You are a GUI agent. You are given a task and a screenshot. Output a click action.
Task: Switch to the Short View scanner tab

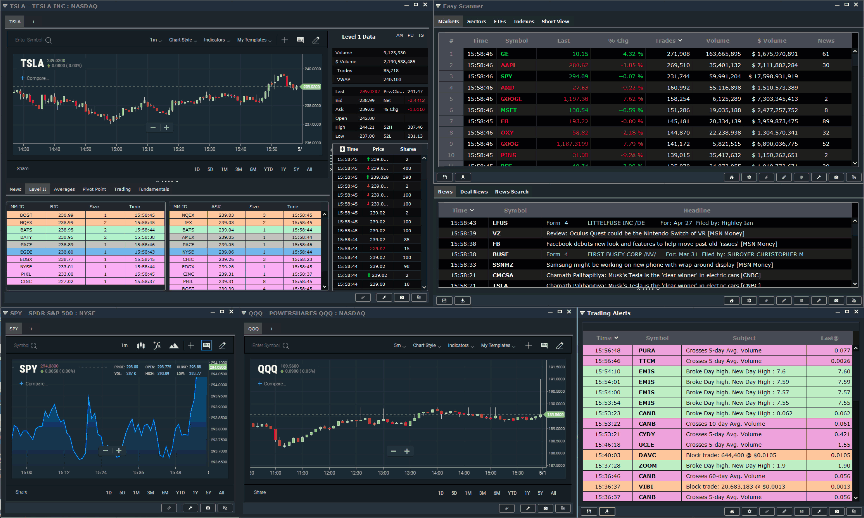point(556,20)
